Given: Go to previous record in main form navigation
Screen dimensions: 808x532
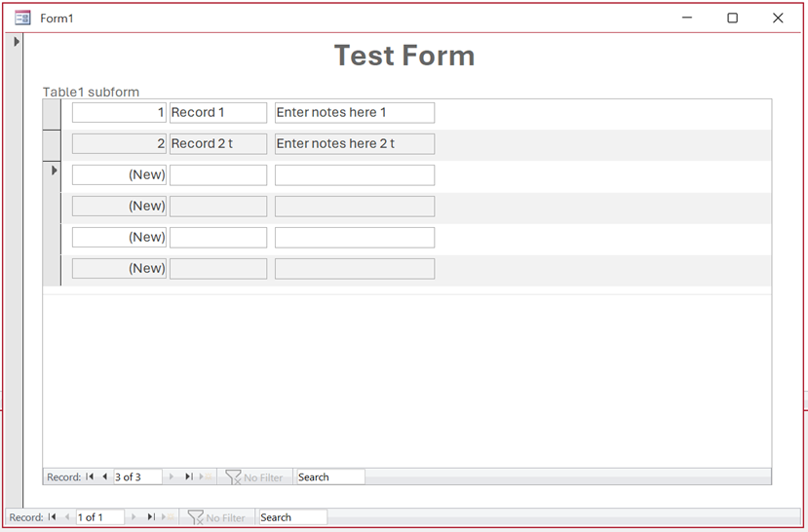Looking at the screenshot, I should 67,517.
